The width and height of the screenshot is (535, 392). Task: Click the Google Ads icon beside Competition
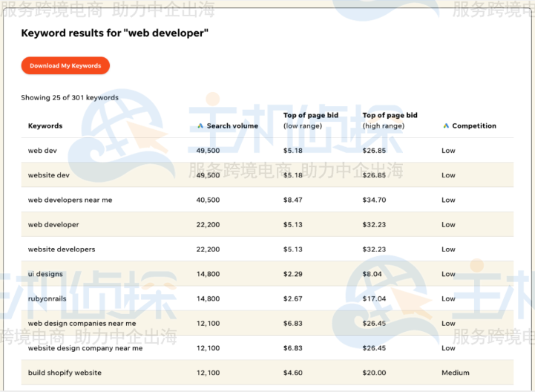(446, 126)
